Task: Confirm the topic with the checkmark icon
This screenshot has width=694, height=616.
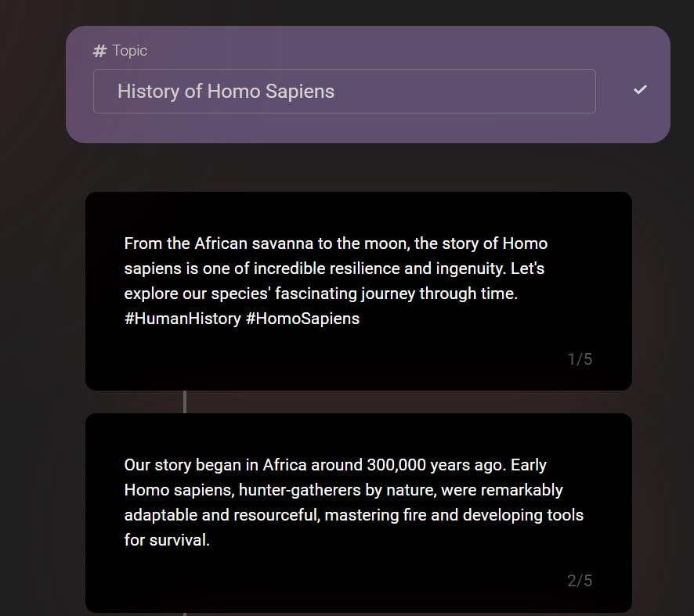Action: 640,90
